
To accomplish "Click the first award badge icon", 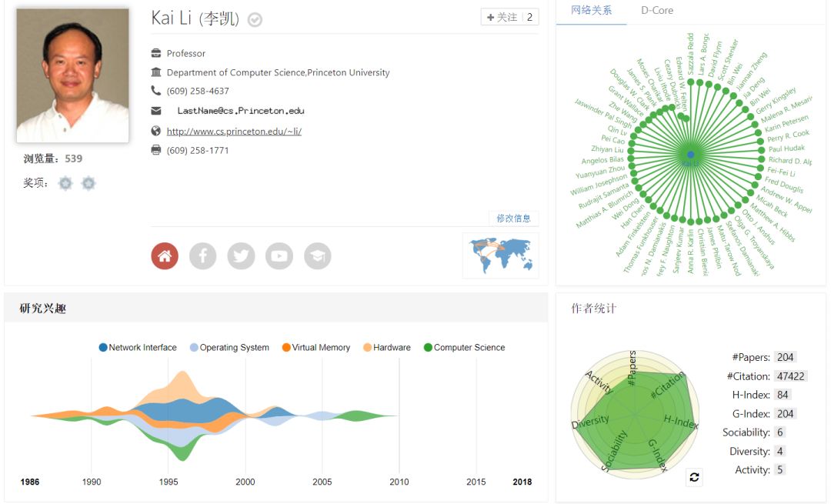I will pos(66,183).
